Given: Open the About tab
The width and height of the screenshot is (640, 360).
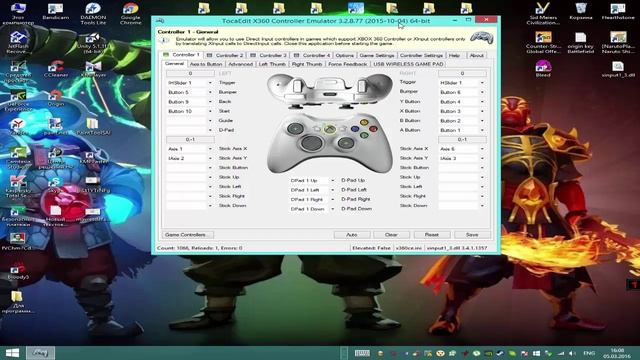Looking at the screenshot, I should click(476, 55).
